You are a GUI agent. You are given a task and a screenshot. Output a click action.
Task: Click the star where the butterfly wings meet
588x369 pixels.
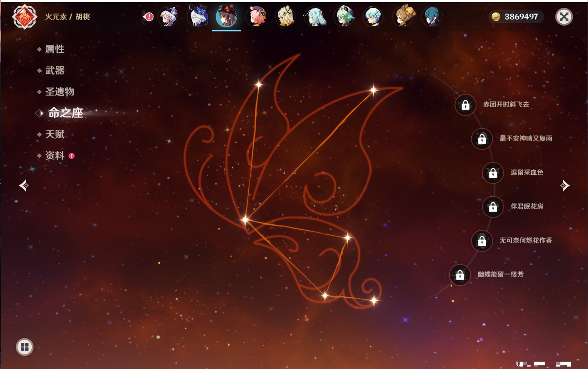[x=245, y=220]
